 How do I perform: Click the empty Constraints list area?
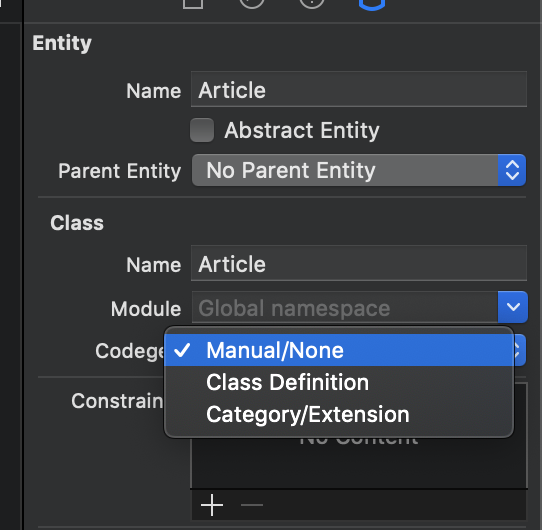[359, 463]
